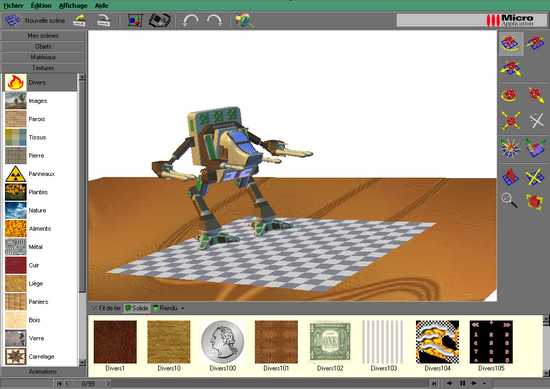
Task: Switch to the Objets panel
Action: pyautogui.click(x=43, y=46)
